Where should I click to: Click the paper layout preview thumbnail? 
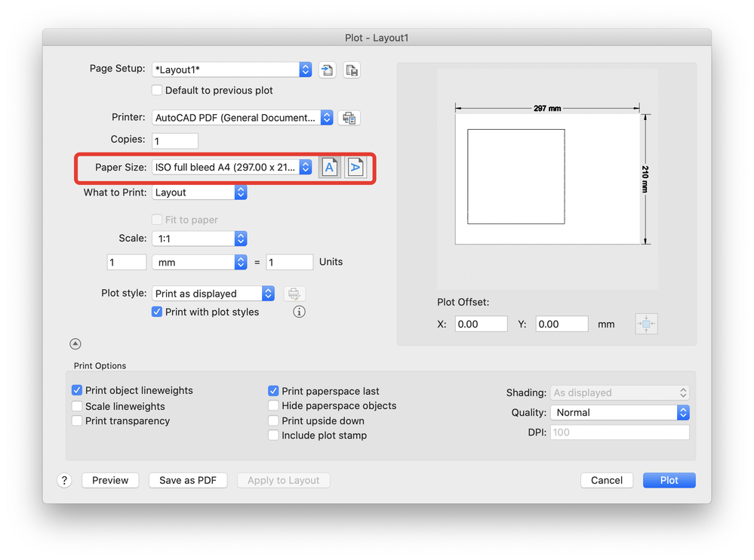point(547,178)
